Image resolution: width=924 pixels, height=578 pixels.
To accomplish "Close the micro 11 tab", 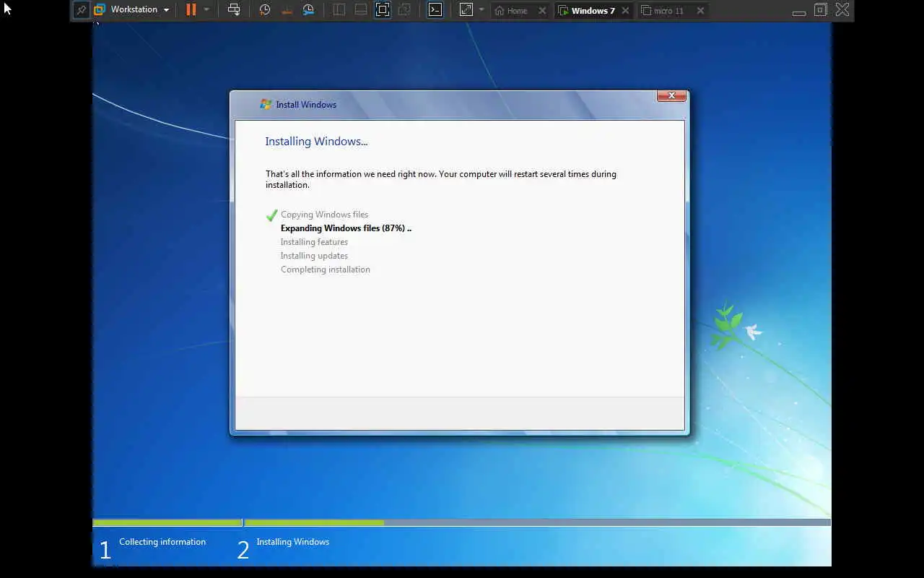I will [x=700, y=11].
